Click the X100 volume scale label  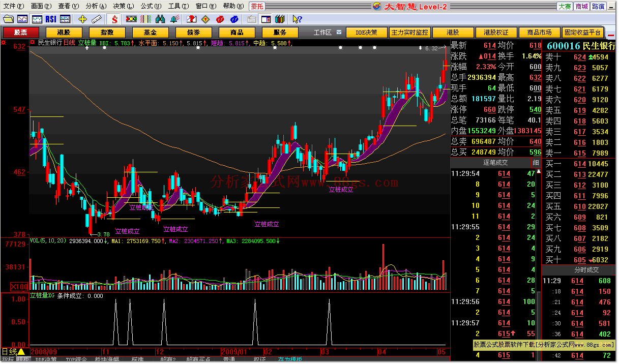click(19, 287)
